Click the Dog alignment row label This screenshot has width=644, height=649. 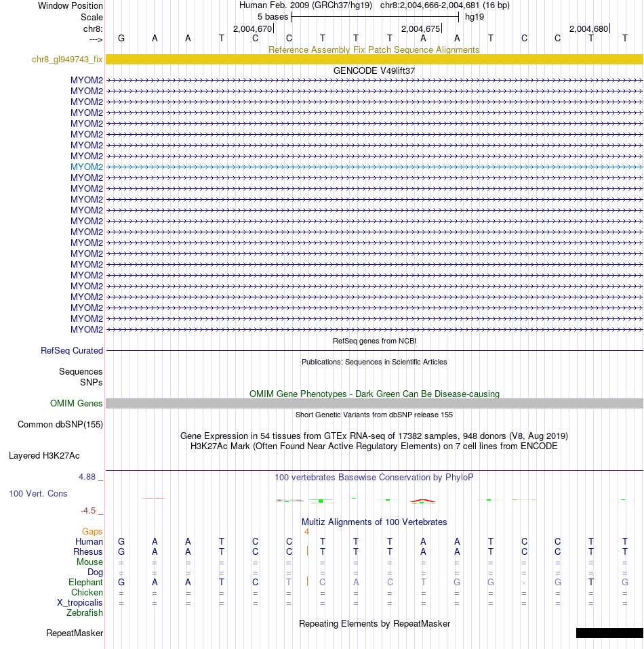click(x=95, y=572)
